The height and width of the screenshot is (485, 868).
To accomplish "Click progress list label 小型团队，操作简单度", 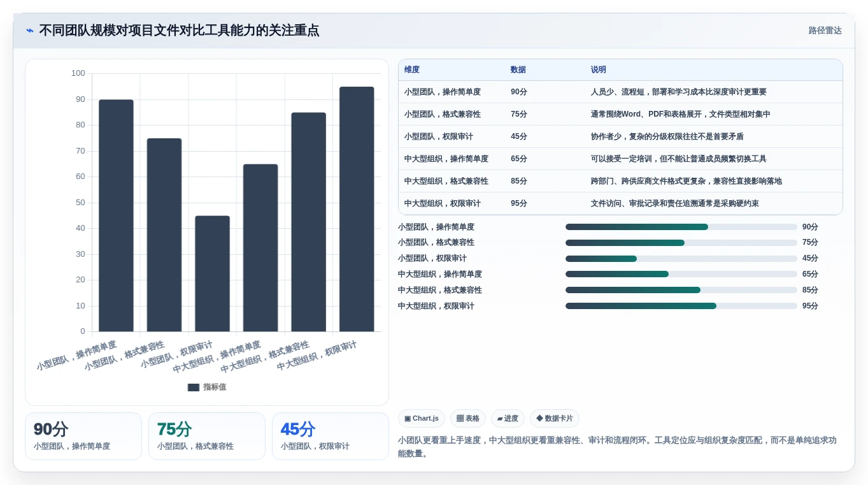I will [x=436, y=227].
